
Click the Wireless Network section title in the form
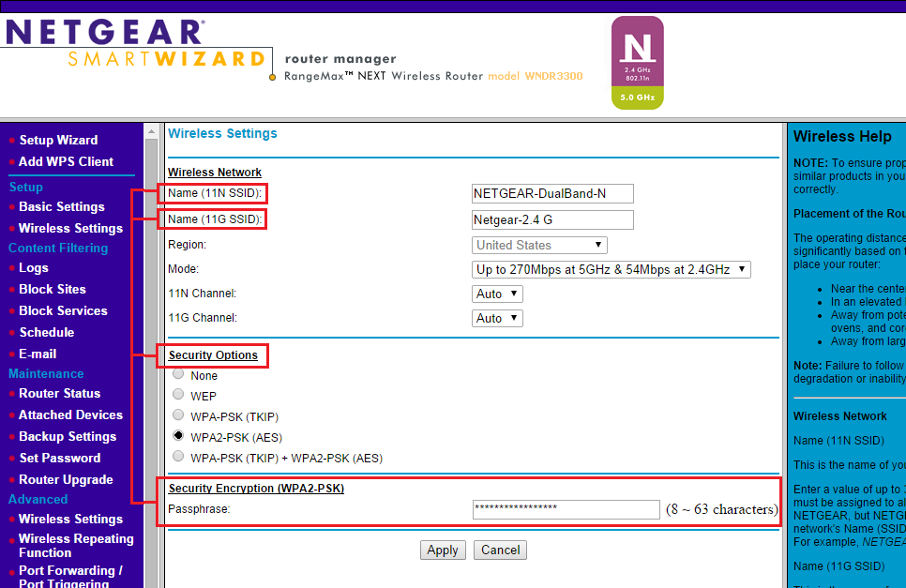coord(215,173)
